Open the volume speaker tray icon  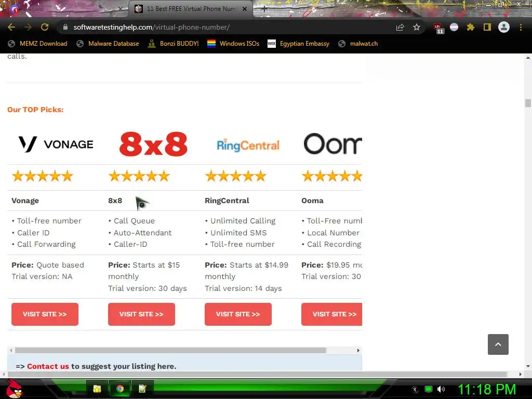[441, 389]
